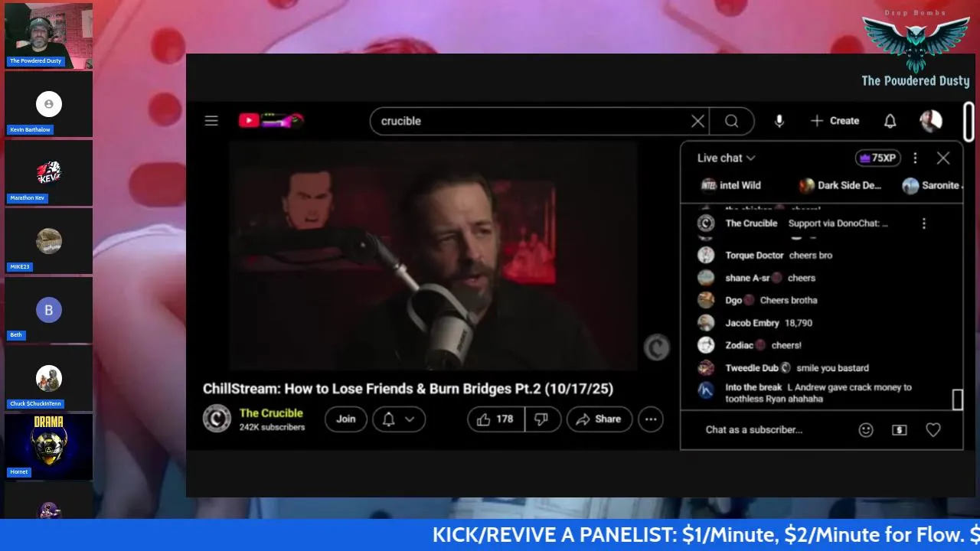Open the 75XP points badge
The height and width of the screenshot is (551, 980).
877,158
